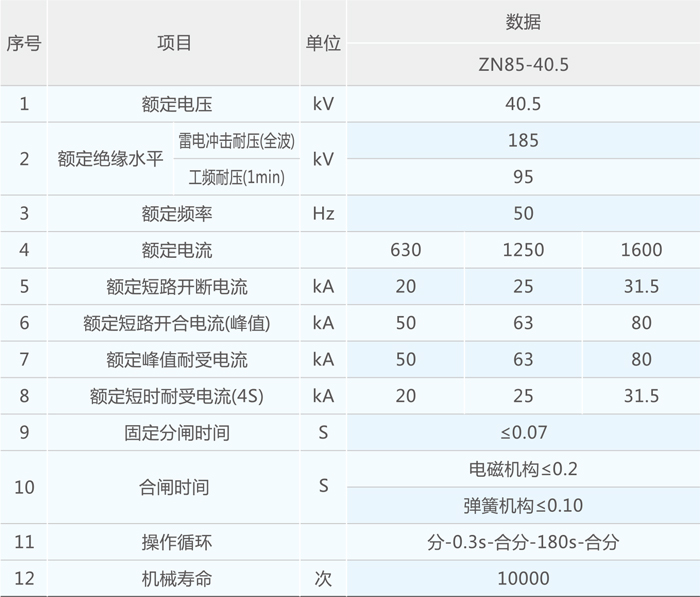This screenshot has width=700, height=597.
Task: Click the 工频耐压(1min) cell
Action: click(x=236, y=177)
